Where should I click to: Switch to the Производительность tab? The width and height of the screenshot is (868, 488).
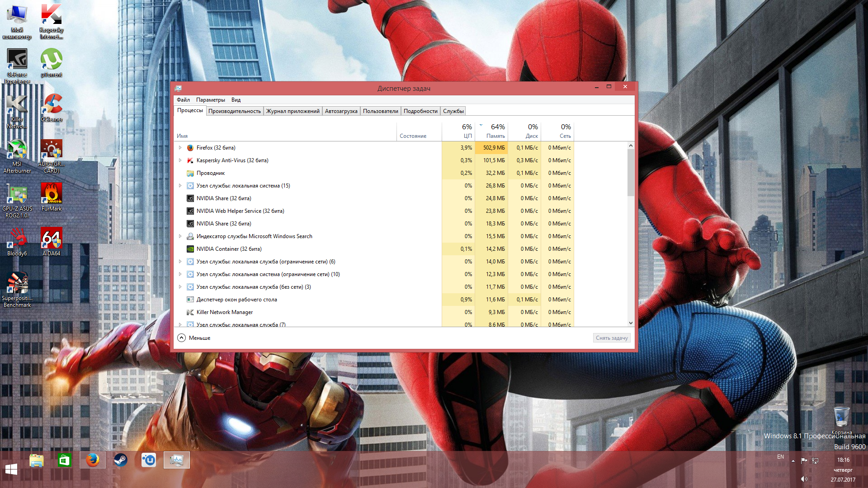click(x=234, y=111)
